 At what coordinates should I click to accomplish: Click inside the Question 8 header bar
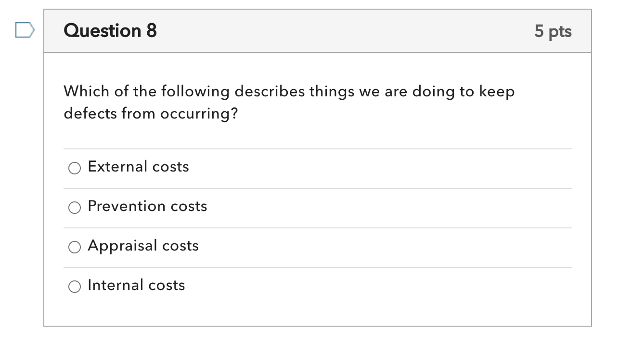click(x=318, y=31)
